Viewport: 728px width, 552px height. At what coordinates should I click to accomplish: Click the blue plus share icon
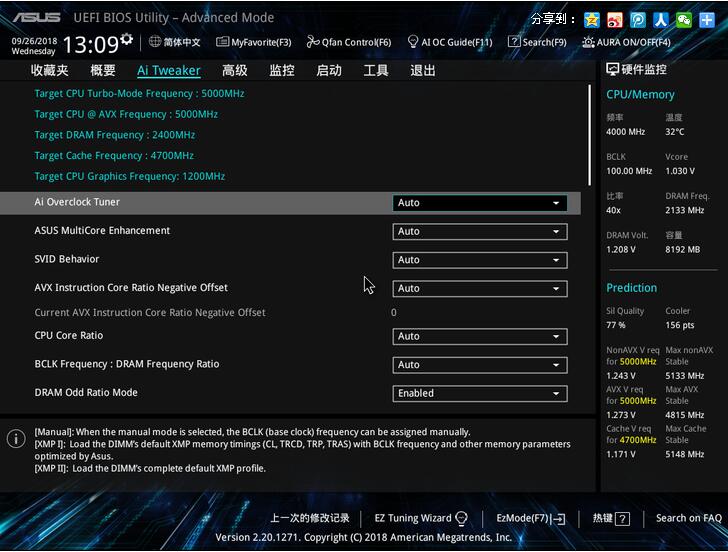(x=707, y=19)
